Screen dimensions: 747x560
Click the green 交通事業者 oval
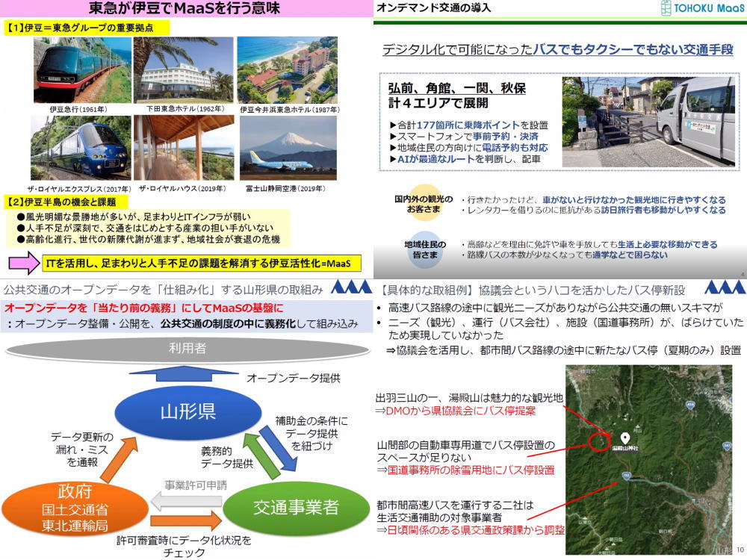(x=296, y=508)
